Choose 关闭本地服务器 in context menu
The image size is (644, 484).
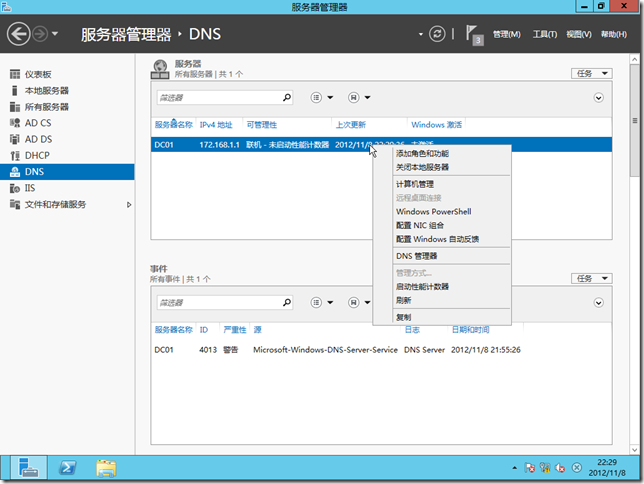tap(442, 167)
